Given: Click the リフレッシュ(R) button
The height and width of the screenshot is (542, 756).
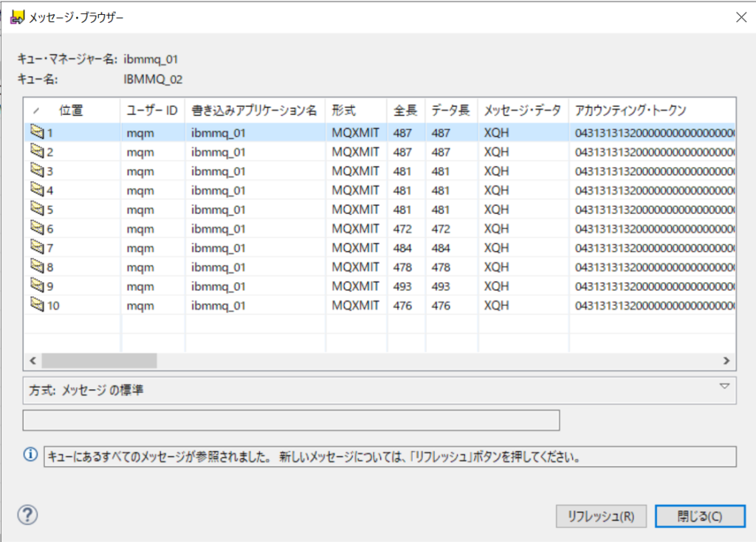Looking at the screenshot, I should point(601,516).
